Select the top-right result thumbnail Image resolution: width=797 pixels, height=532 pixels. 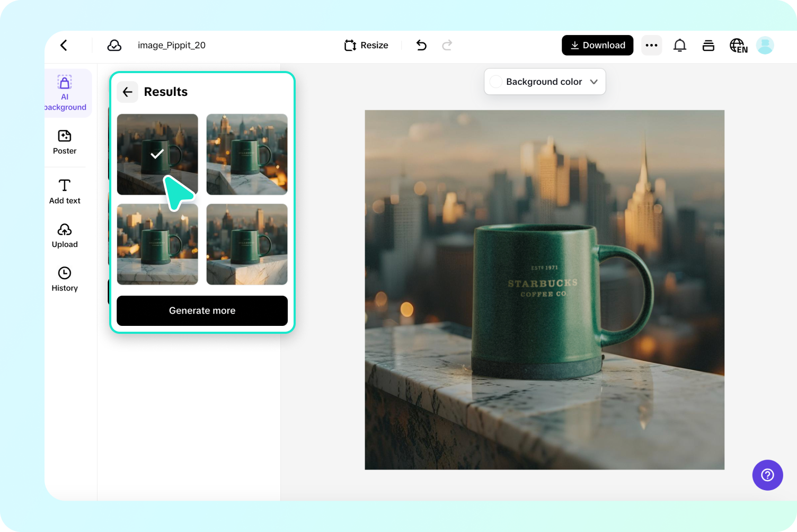tap(247, 154)
